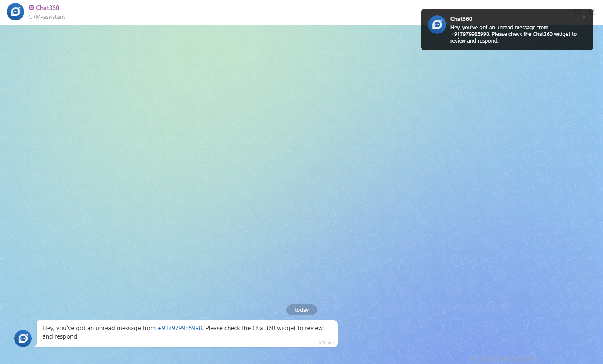The height and width of the screenshot is (364, 603).
Task: Click the "today" date separator pill
Action: [301, 310]
